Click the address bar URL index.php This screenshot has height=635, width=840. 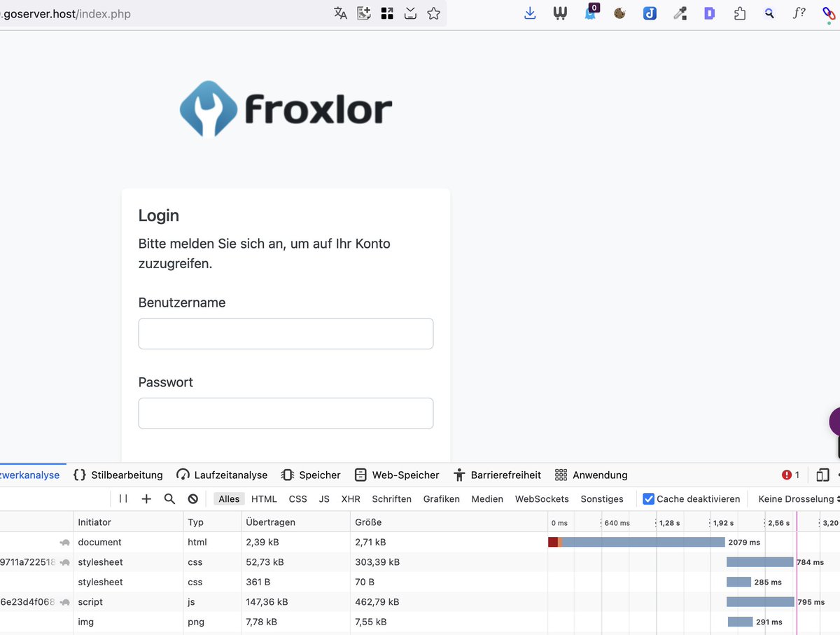(104, 13)
